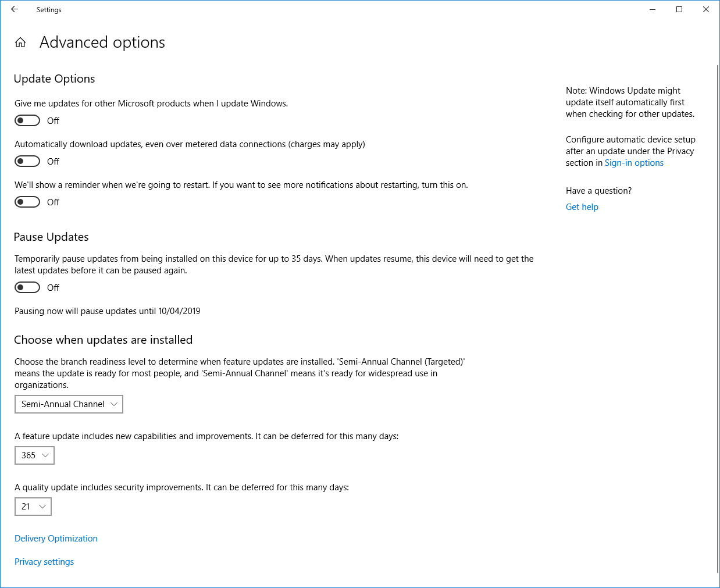Open the Privacy settings link
The image size is (720, 588).
coord(44,562)
